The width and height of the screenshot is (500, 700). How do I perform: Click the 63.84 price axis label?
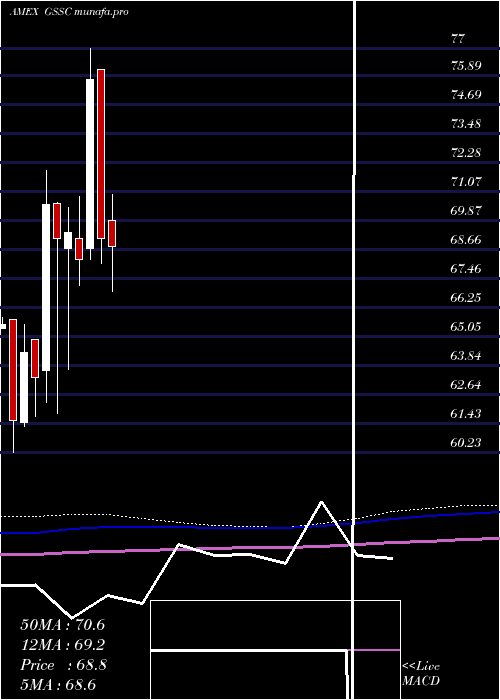click(x=466, y=355)
